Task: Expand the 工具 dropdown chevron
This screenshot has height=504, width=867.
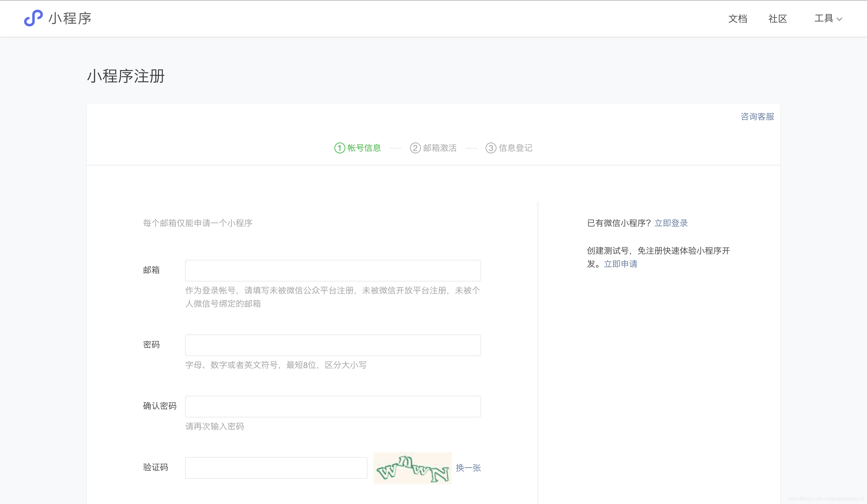Action: pos(840,19)
